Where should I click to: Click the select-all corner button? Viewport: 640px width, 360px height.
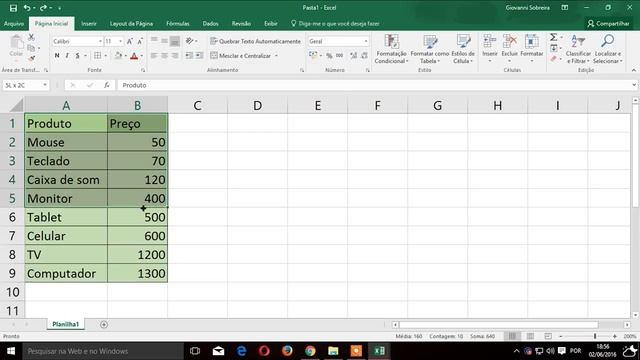click(16, 105)
